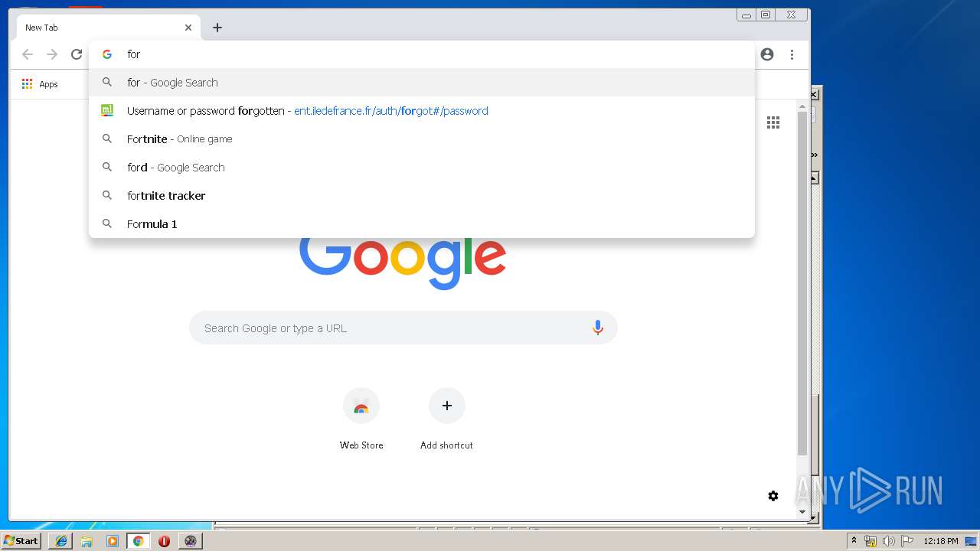The height and width of the screenshot is (551, 980).
Task: Pick the 'fortnite tracker' suggestion
Action: coord(422,196)
